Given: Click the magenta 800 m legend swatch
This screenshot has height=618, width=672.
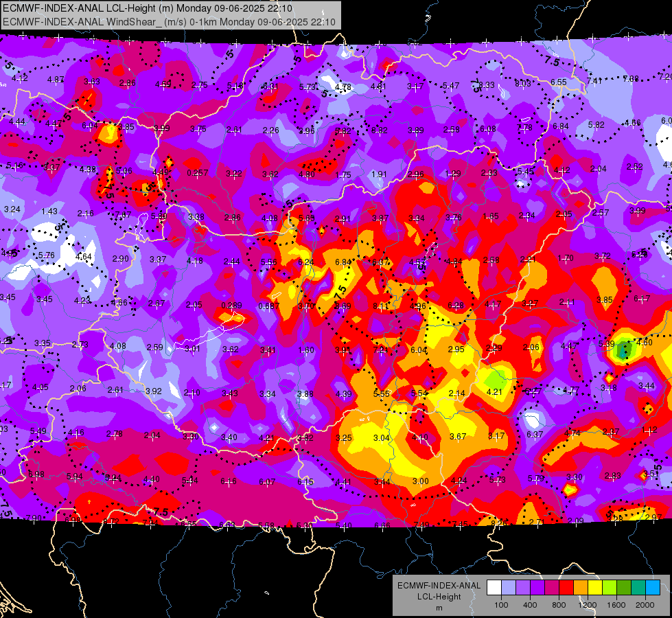Looking at the screenshot, I should pyautogui.click(x=552, y=588).
